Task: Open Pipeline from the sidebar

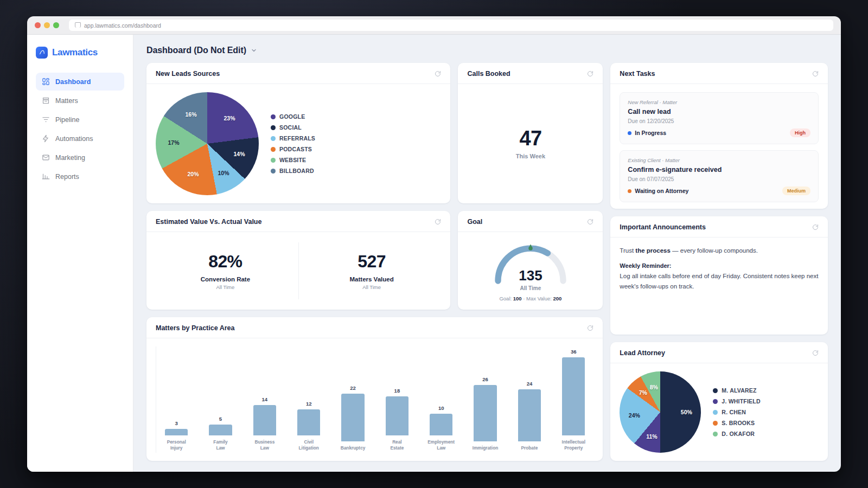Action: (x=80, y=120)
